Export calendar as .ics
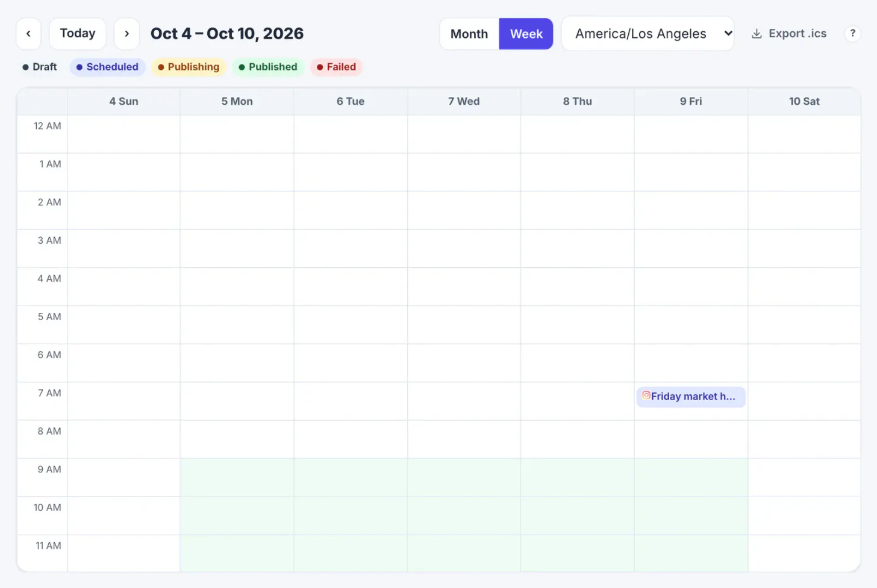The height and width of the screenshot is (588, 877). point(789,34)
